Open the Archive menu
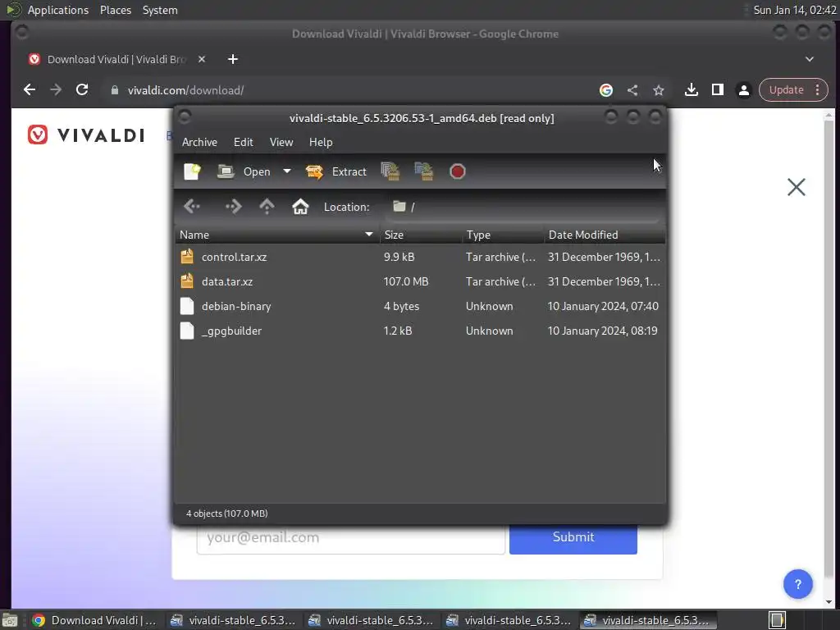Screen dimensions: 840x630 pos(199,142)
